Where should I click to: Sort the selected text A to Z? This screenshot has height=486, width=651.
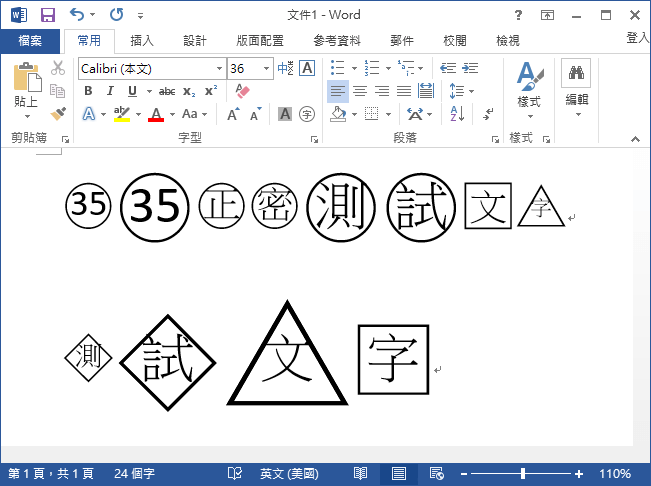point(457,114)
